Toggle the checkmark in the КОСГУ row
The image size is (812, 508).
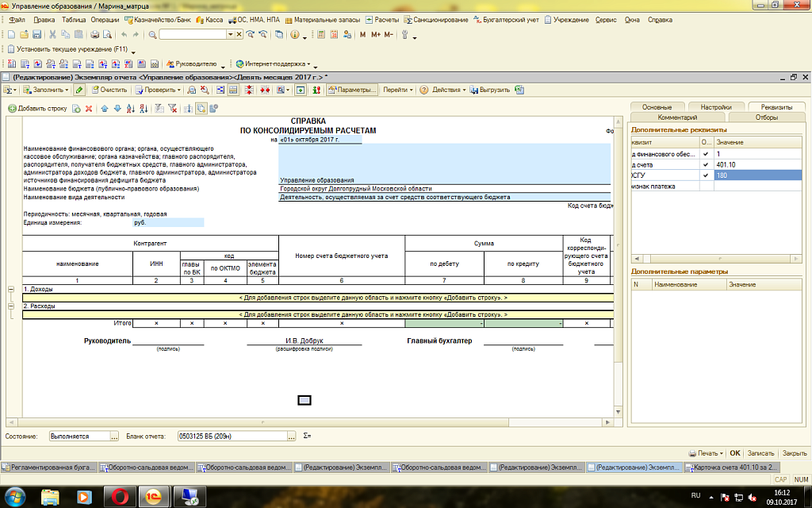(705, 175)
